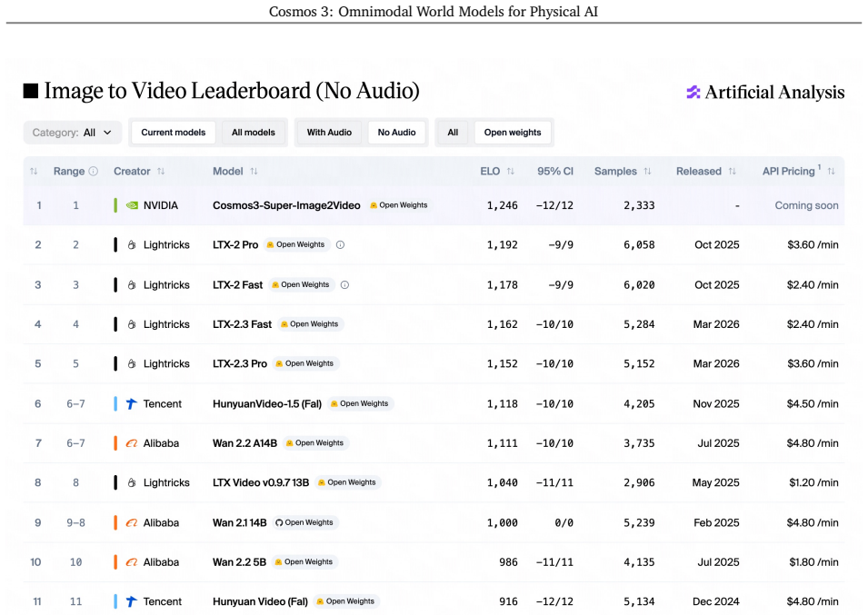The image size is (868, 615).
Task: Open the Wan 2.2 A14B model link
Action: click(244, 443)
